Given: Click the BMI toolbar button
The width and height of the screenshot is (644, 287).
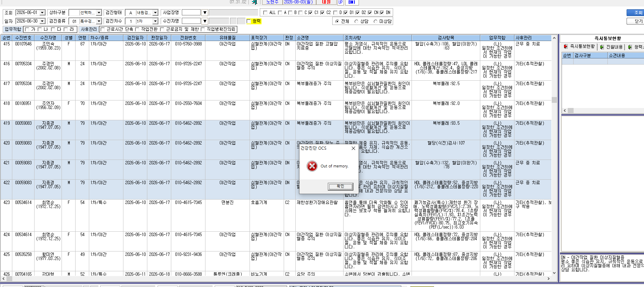Looking at the screenshot, I should point(352,2).
